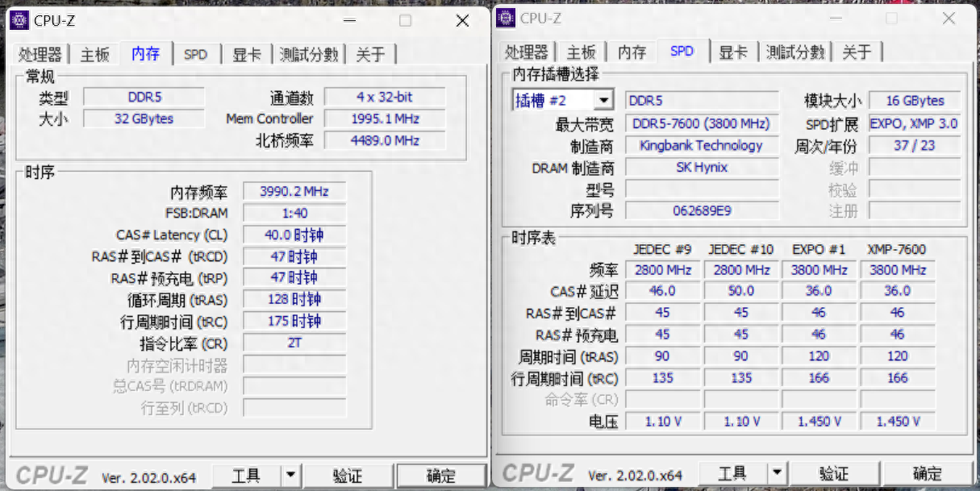
Task: Open the 插槽 #2 slot selection dropdown
Action: 603,101
